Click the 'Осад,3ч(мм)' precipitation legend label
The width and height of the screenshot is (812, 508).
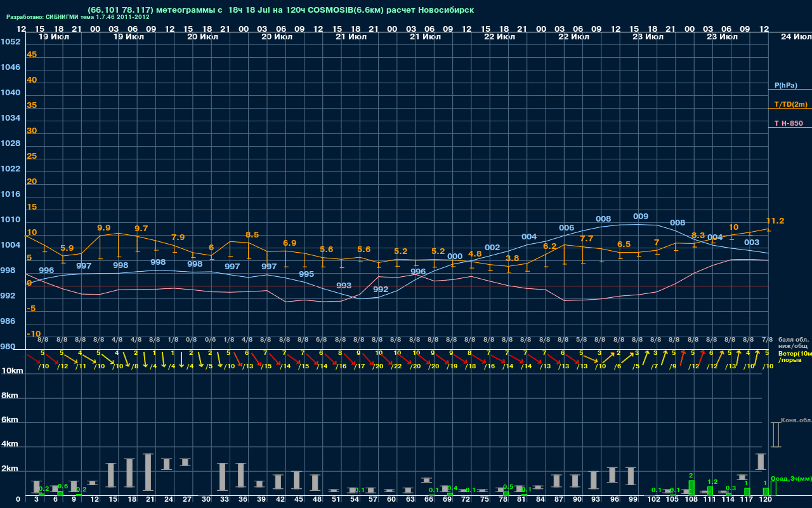[x=790, y=479]
